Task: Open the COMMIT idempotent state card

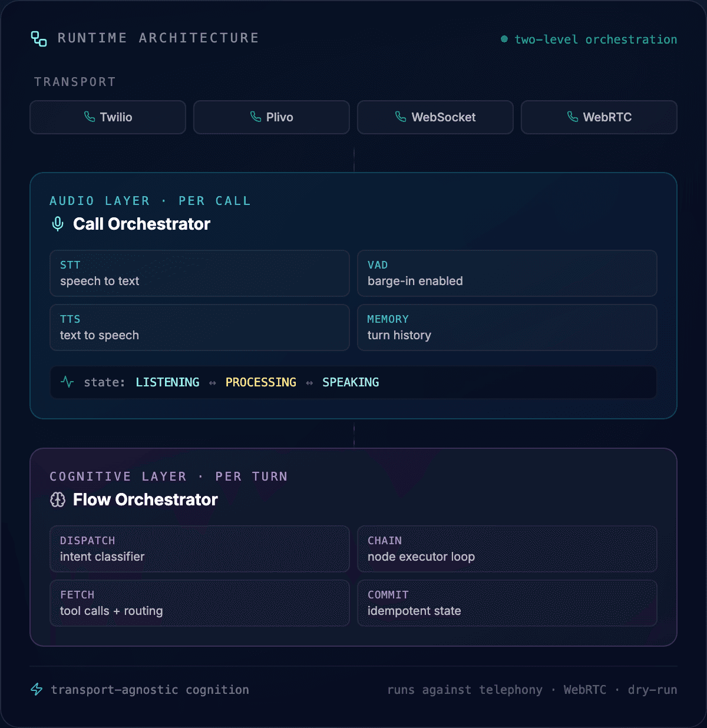Action: pos(507,603)
